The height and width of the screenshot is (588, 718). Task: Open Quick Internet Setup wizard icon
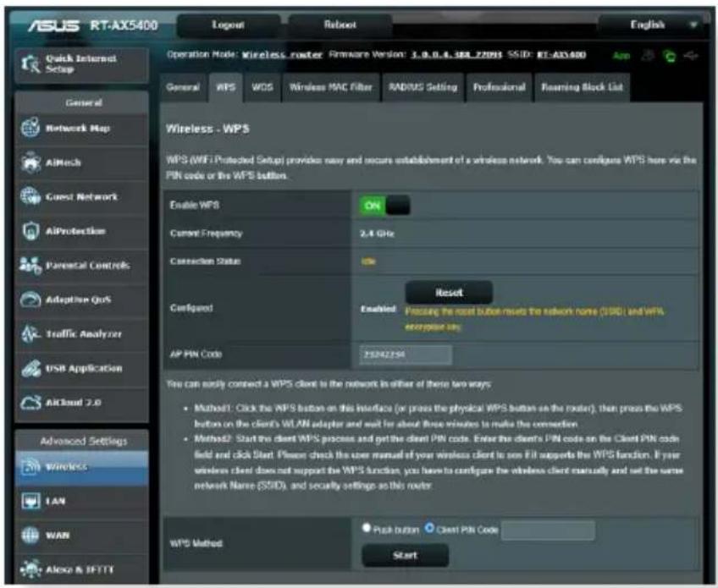point(31,64)
